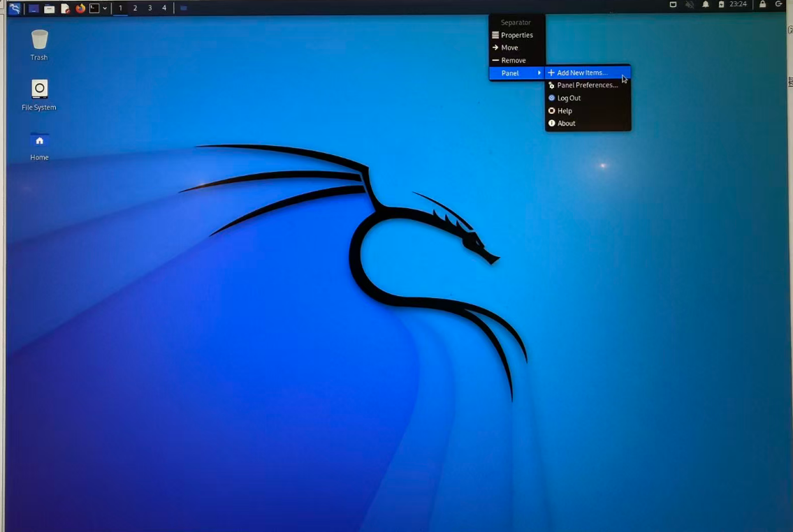793x532 pixels.
Task: Switch to workspace 1
Action: pyautogui.click(x=120, y=8)
